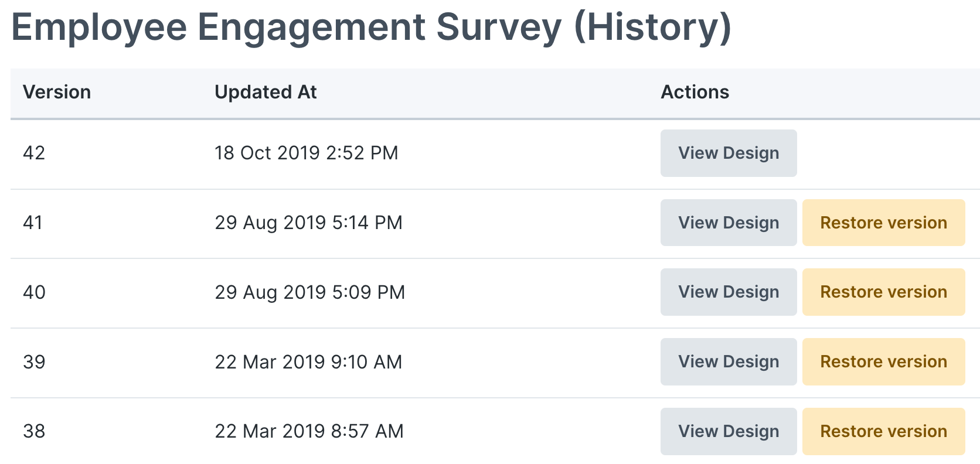Viewport: 980px width, 464px height.
Task: Click the 22 Mar 2019 8:57 AM timestamp
Action: (309, 431)
